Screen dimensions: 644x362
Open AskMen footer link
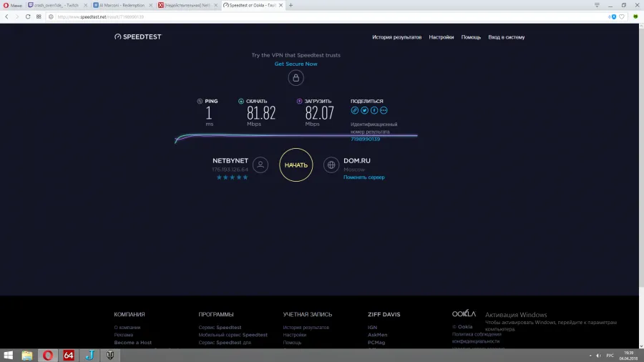coord(377,335)
